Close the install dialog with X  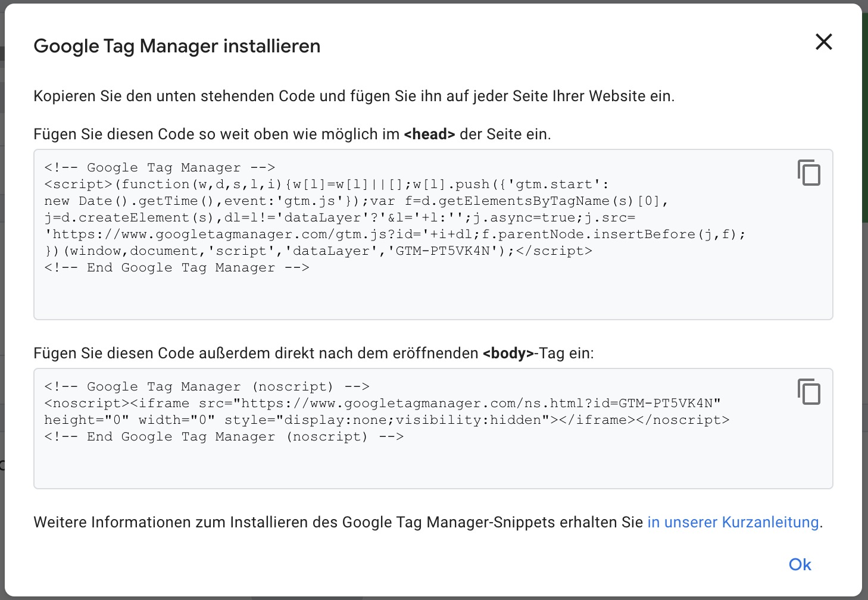point(824,42)
